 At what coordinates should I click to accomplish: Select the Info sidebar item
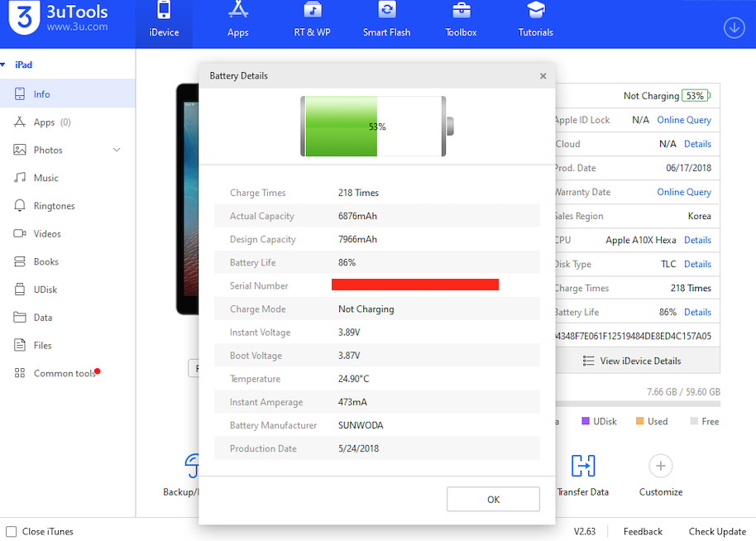68,94
